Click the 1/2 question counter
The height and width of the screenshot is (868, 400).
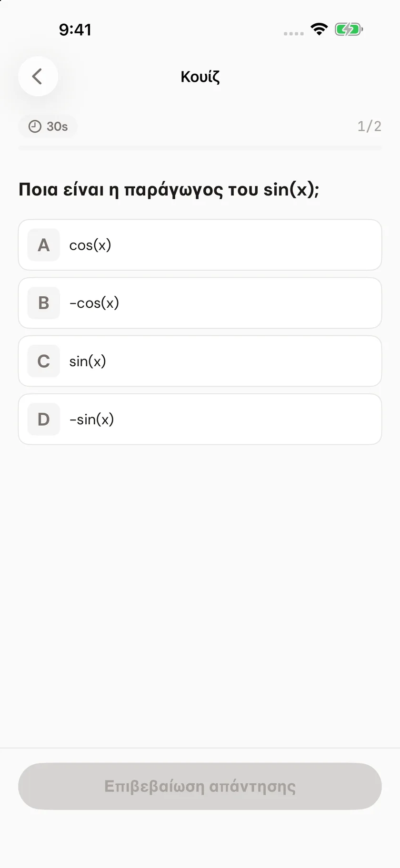(x=370, y=126)
